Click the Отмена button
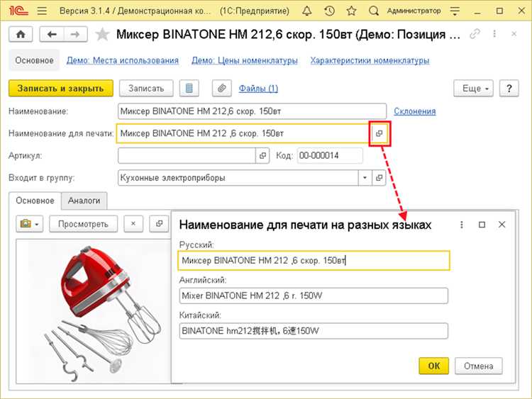Viewport: 532px width, 399px height. [478, 366]
